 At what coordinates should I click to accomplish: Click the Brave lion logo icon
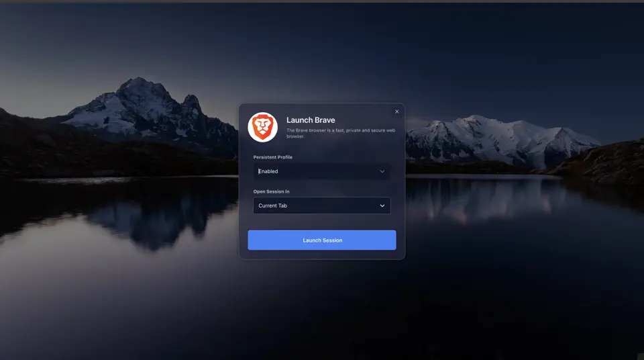click(x=262, y=127)
